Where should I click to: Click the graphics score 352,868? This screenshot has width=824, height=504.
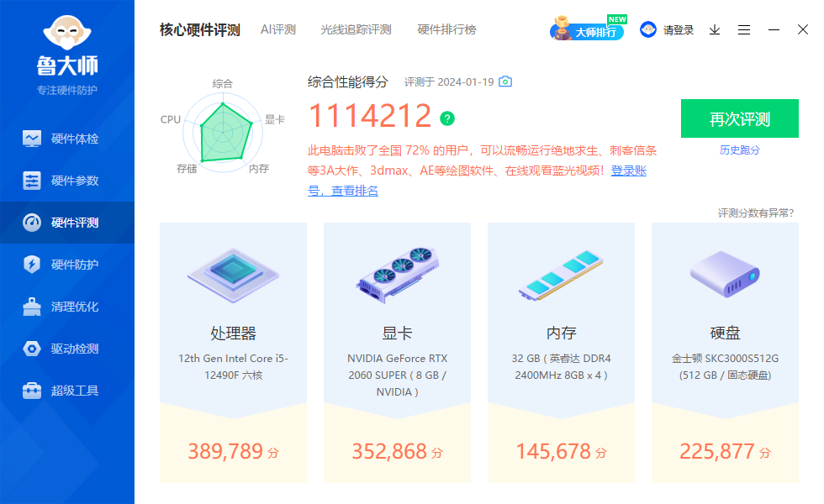click(x=389, y=452)
